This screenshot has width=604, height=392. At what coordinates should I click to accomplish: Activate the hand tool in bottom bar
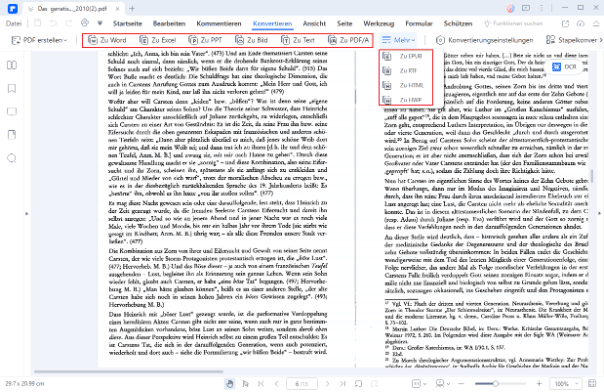(x=230, y=384)
